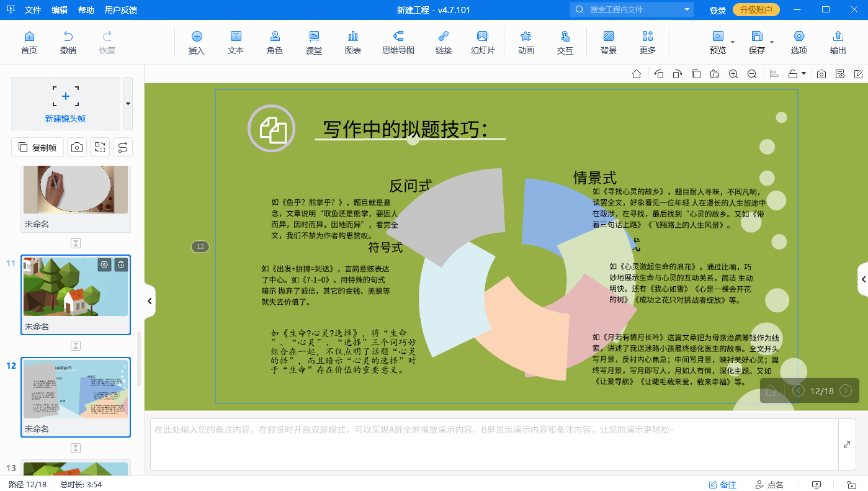Open the search box dropdown arrow
Screen dimensions: 868x491
click(687, 9)
